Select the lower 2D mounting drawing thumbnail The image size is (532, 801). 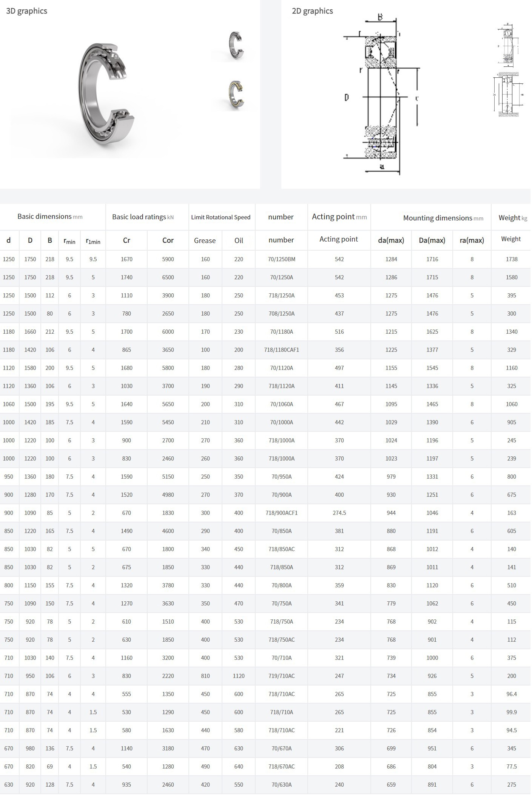click(x=509, y=94)
